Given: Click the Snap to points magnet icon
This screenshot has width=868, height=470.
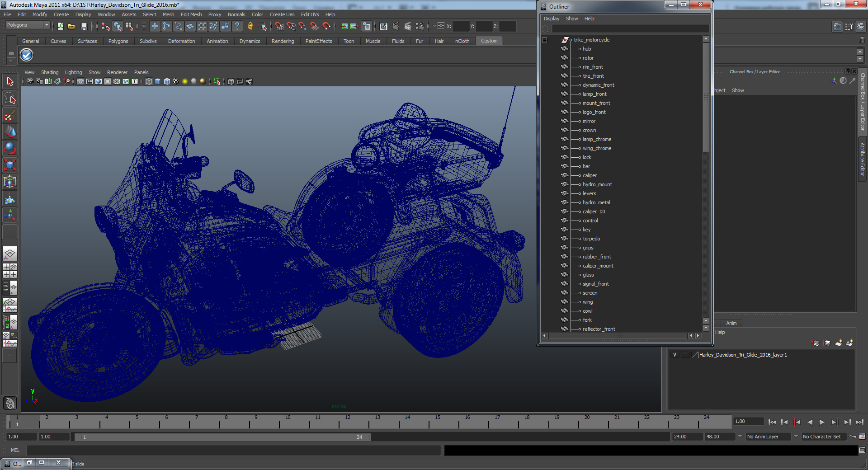Looking at the screenshot, I should (x=303, y=26).
